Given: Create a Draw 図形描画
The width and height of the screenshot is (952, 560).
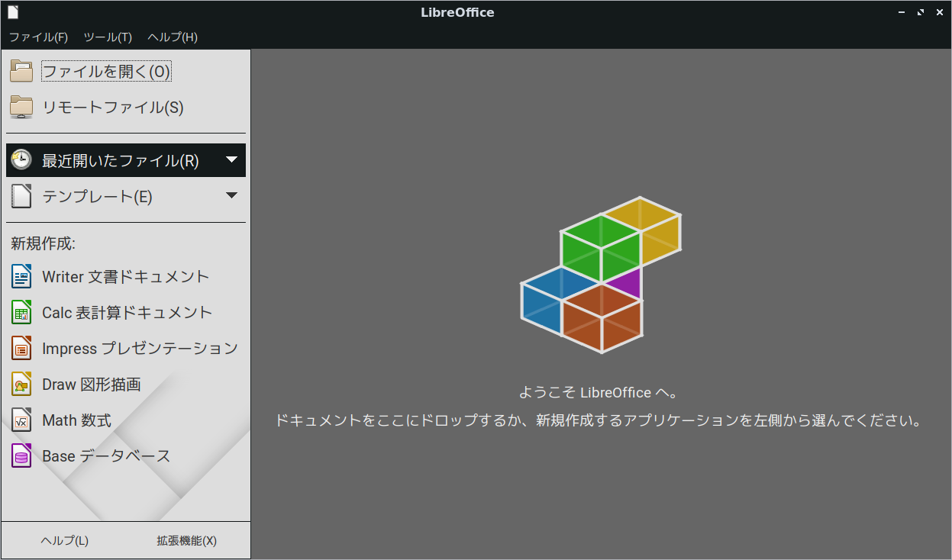Looking at the screenshot, I should (x=126, y=384).
